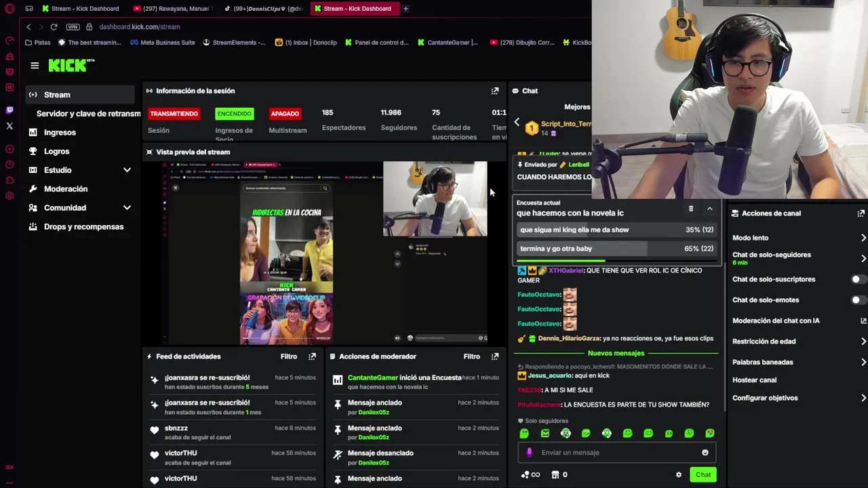Select Stream in the sidebar

pyautogui.click(x=80, y=95)
